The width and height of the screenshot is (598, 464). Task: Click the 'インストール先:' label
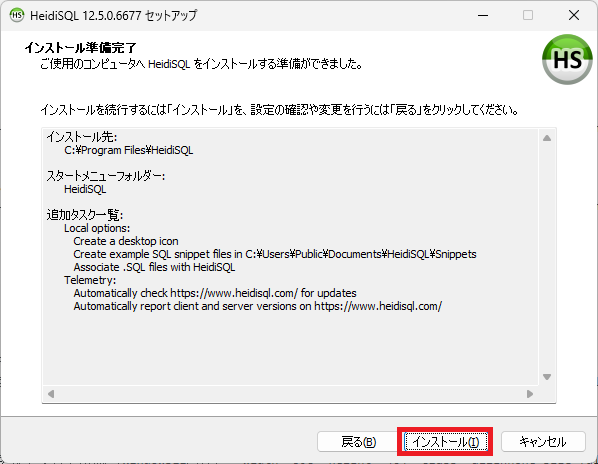[82, 137]
